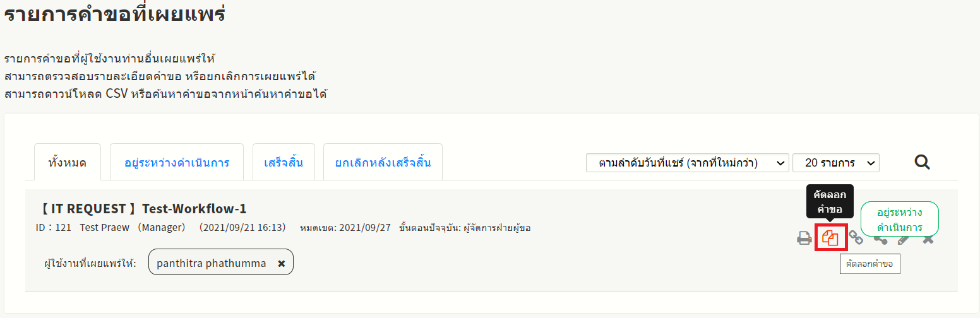Select the ทั้งหมด tab
This screenshot has width=980, height=318.
point(68,163)
